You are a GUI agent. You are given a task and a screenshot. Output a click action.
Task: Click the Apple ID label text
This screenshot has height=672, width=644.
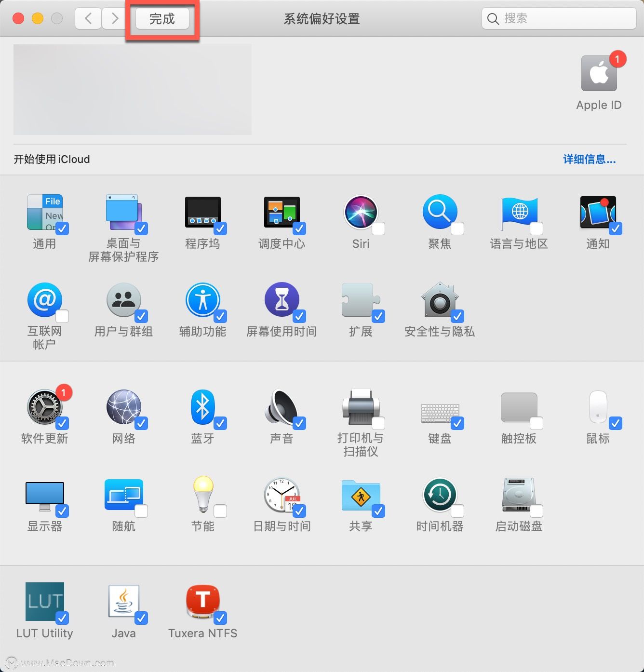pyautogui.click(x=599, y=105)
